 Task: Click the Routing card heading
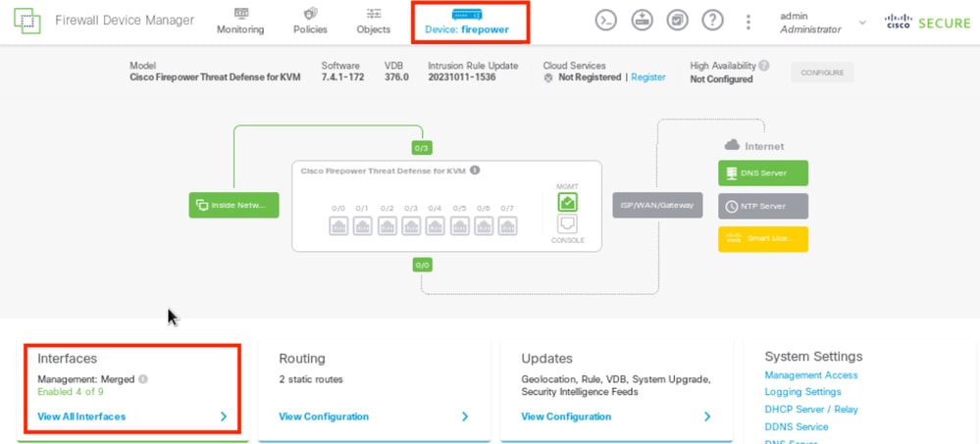[x=302, y=359]
